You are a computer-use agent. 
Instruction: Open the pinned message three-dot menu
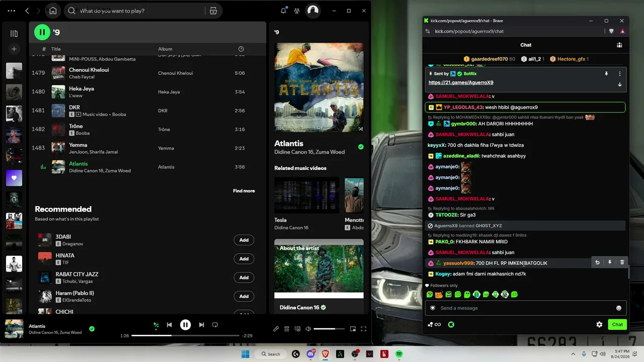coord(620,73)
